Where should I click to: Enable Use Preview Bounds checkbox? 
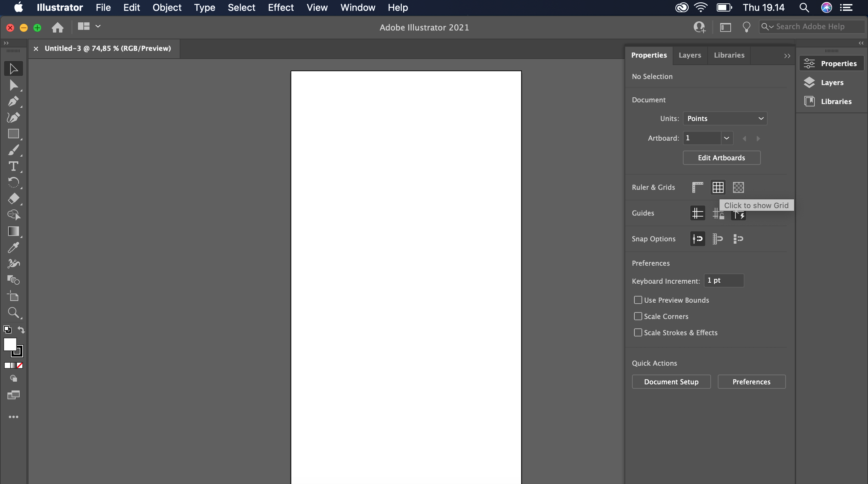[638, 300]
